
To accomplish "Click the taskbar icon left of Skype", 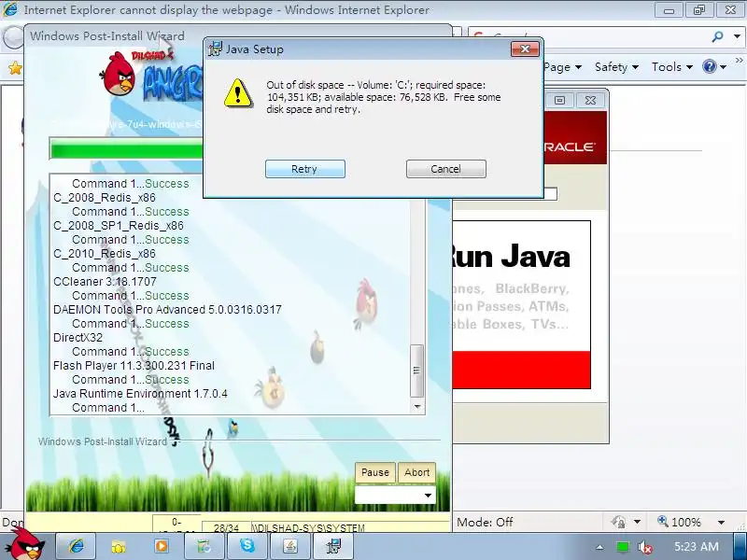I will coord(204,546).
